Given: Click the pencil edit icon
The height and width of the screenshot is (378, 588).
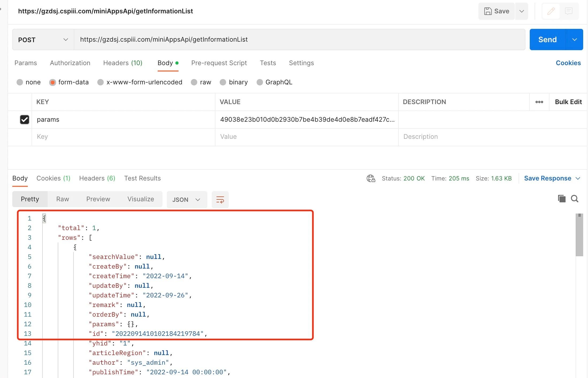Looking at the screenshot, I should coord(551,11).
